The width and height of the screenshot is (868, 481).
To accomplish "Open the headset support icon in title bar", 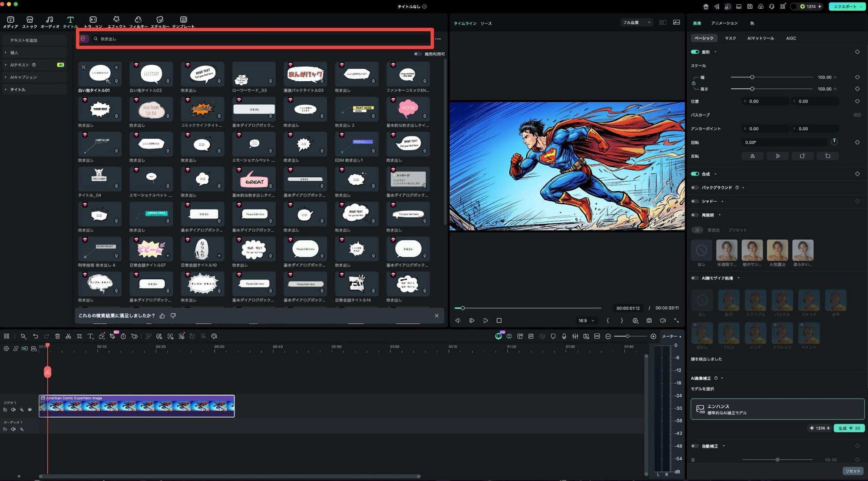I will click(772, 7).
